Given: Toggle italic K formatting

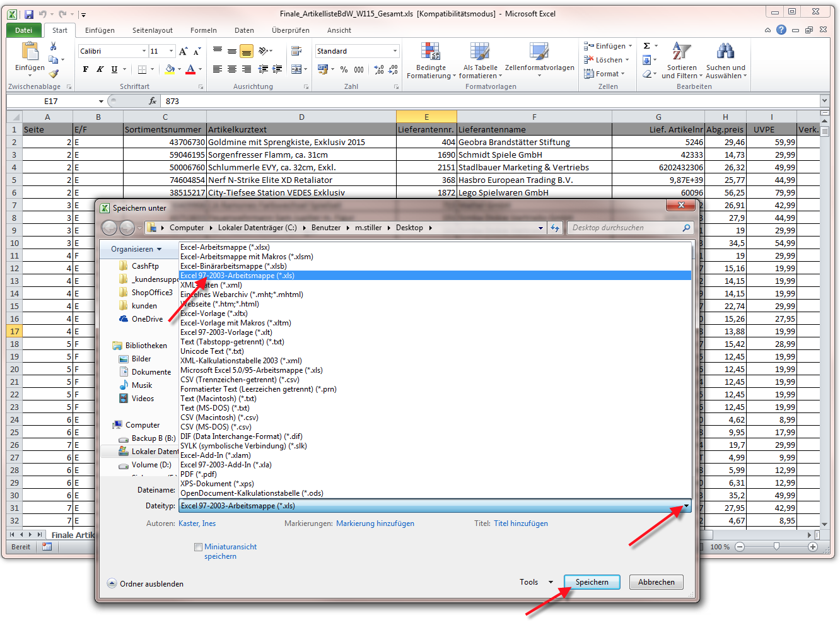Looking at the screenshot, I should 100,69.
